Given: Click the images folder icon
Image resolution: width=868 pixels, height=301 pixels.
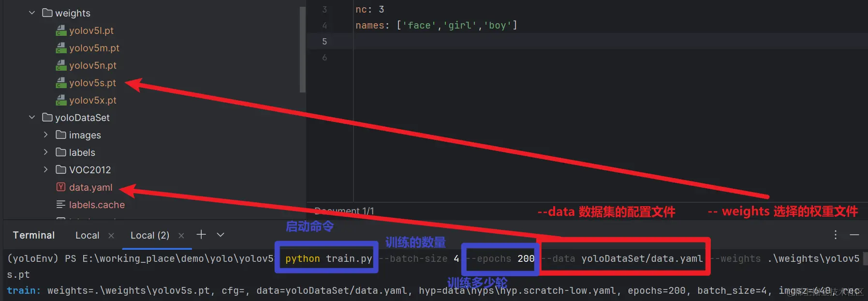Looking at the screenshot, I should [60, 135].
